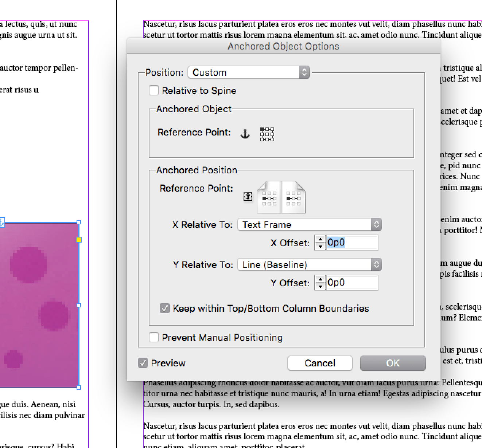Click the OK button
The height and width of the screenshot is (448, 482).
[x=393, y=363]
